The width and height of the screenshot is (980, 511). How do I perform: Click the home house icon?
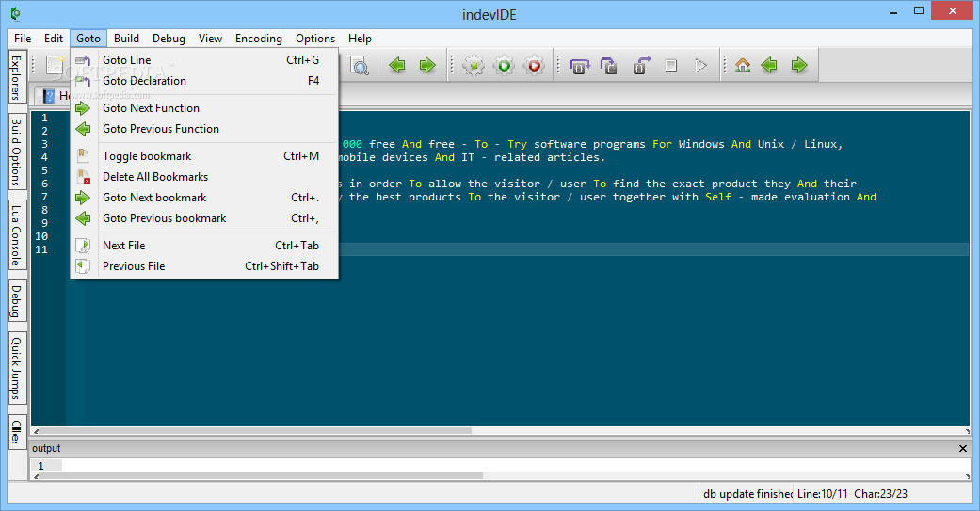pos(743,65)
